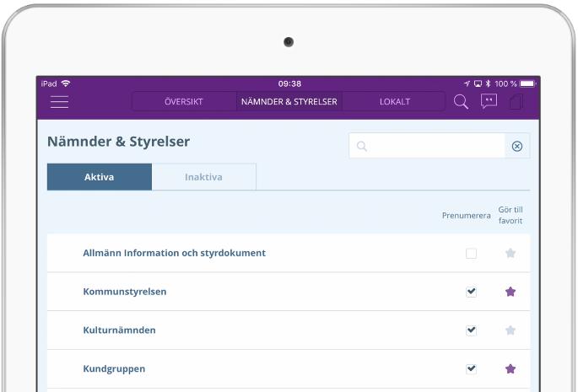
Task: Uncheck Prenumerera for Kundgruppen
Action: coord(471,368)
